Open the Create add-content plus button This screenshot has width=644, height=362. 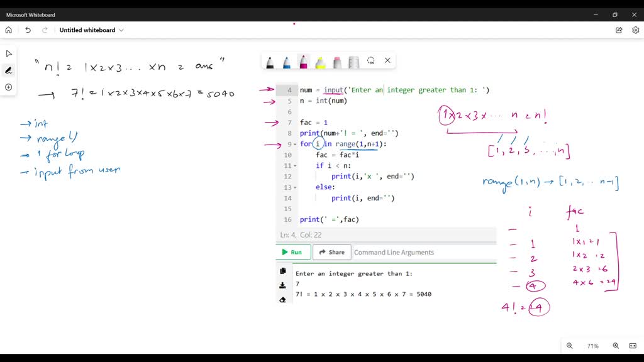pyautogui.click(x=9, y=87)
